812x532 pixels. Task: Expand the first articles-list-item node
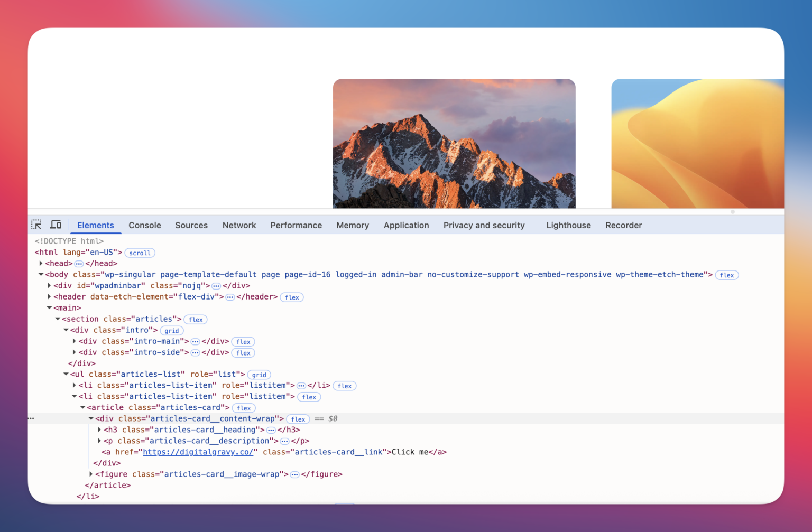point(75,385)
